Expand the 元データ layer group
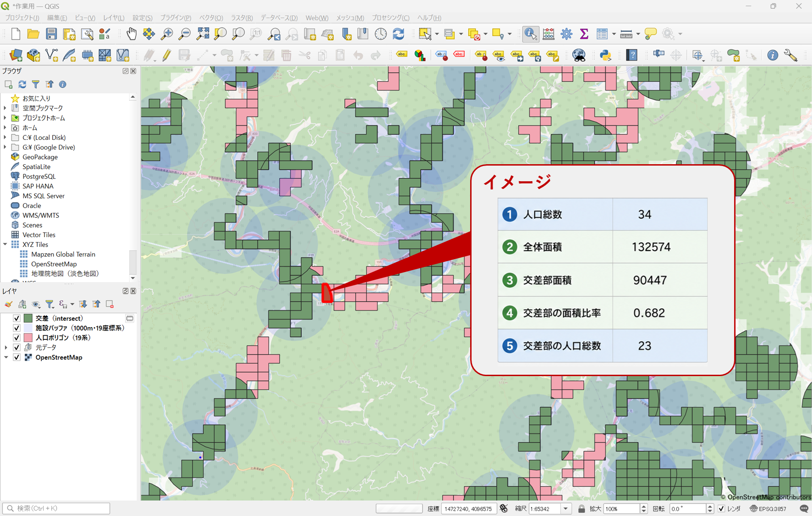This screenshot has height=516, width=812. tap(6, 348)
